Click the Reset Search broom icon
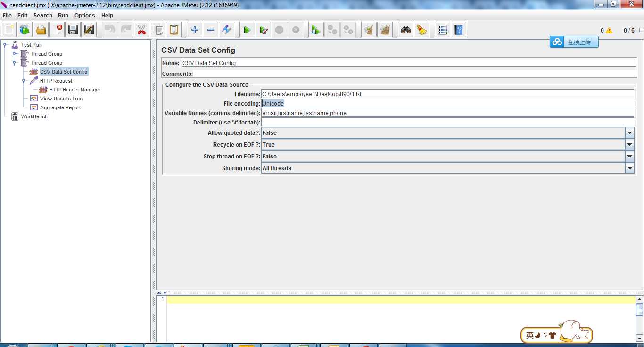Viewport: 644px width, 347px height. (421, 30)
